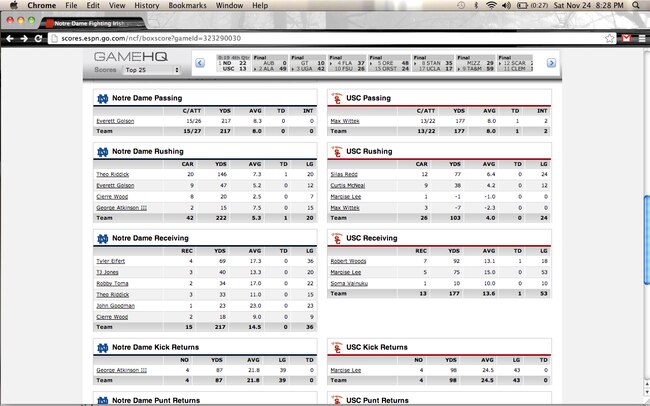Click Notre Dame logo beside Receiving header
Screen dimensions: 650x406
click(x=102, y=239)
